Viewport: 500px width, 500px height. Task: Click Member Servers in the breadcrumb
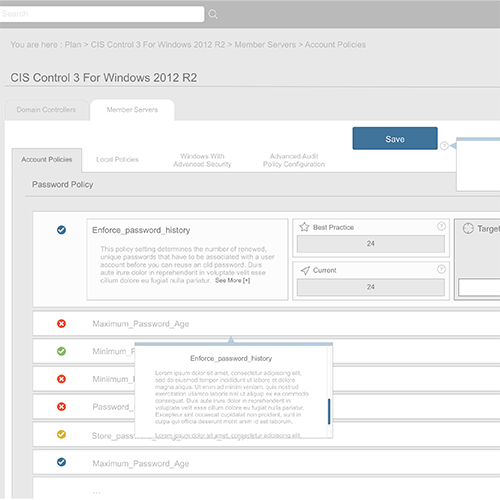coord(265,45)
